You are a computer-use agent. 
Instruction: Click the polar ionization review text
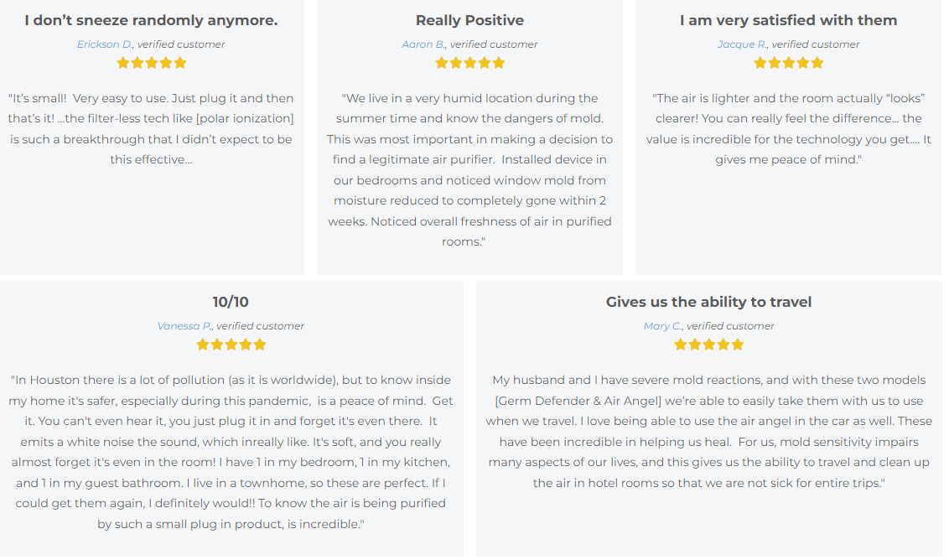pos(151,128)
